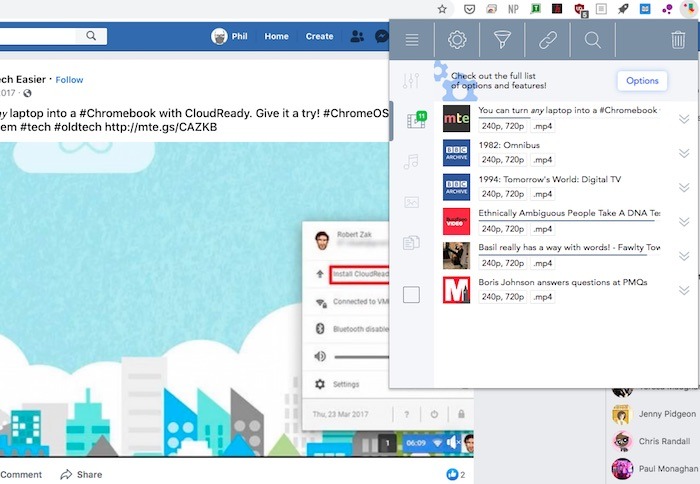Select 240p, 720p for Ethnically Ambiguous People
This screenshot has width=700, height=484.
click(503, 229)
